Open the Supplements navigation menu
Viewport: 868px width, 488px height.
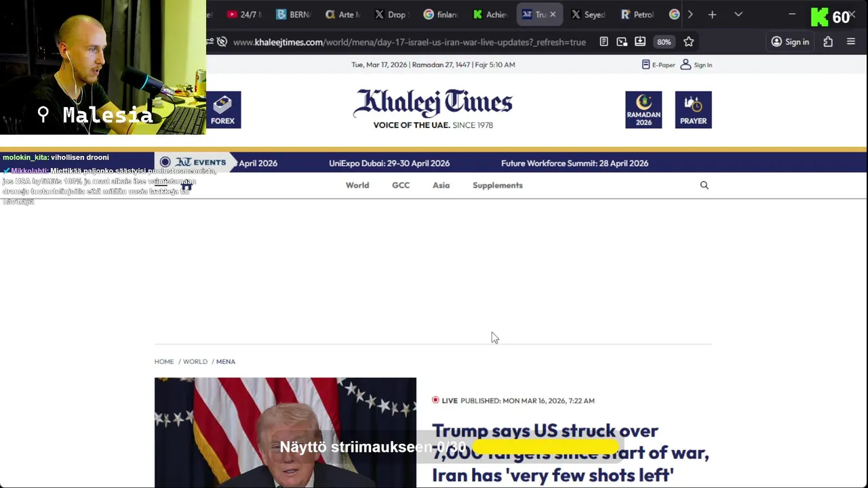coord(498,185)
